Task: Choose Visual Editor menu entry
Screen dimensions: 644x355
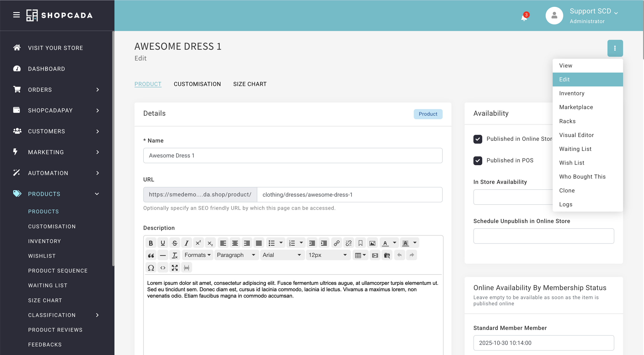Action: point(588,135)
